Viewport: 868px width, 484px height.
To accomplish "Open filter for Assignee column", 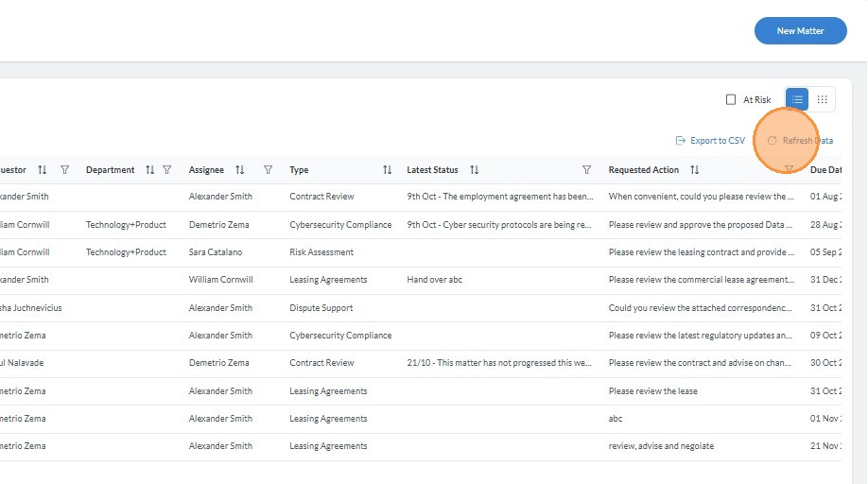I will (268, 170).
